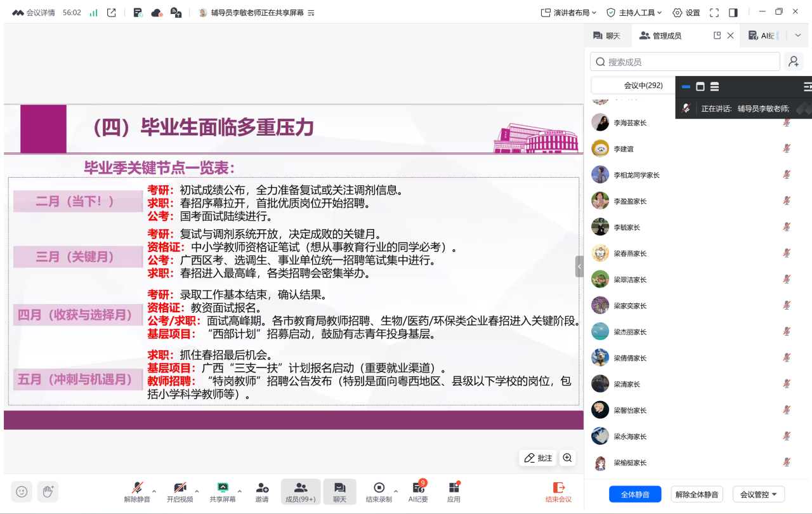Collapse side panel using the divider handle
This screenshot has height=514, width=812.
[579, 267]
